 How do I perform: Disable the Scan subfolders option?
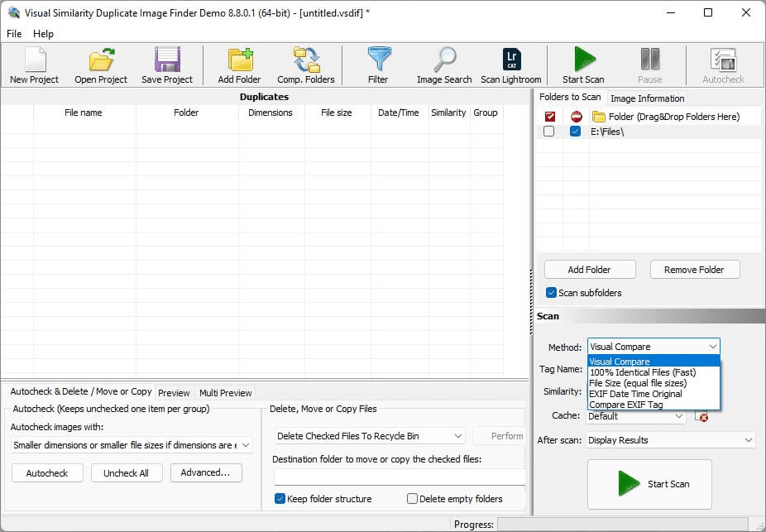549,292
